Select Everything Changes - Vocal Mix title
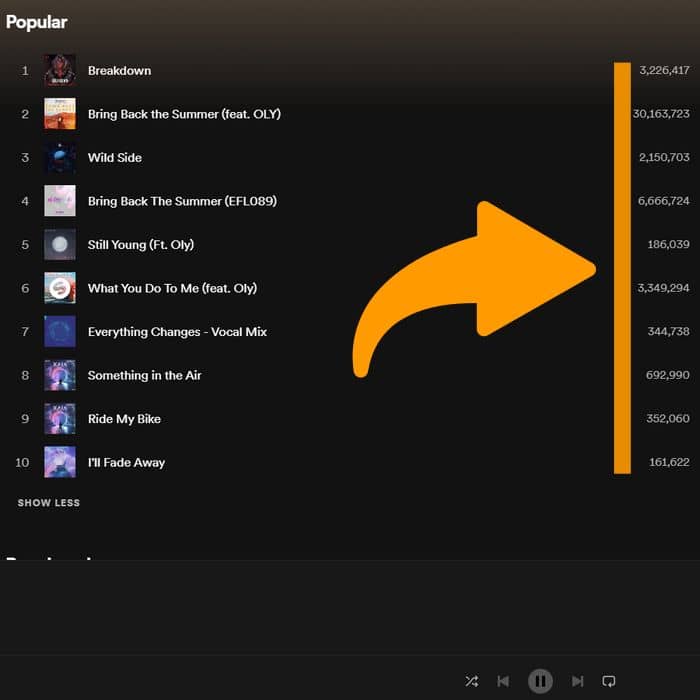This screenshot has height=700, width=700. (177, 331)
